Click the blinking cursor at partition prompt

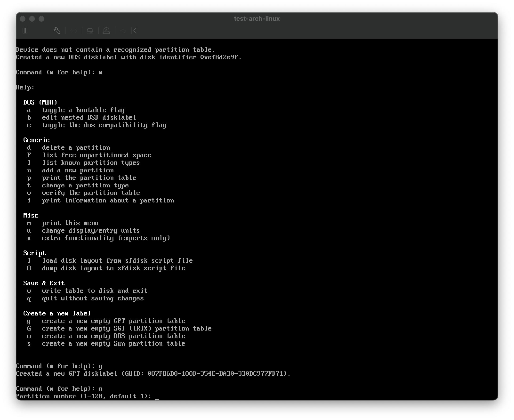click(x=157, y=396)
